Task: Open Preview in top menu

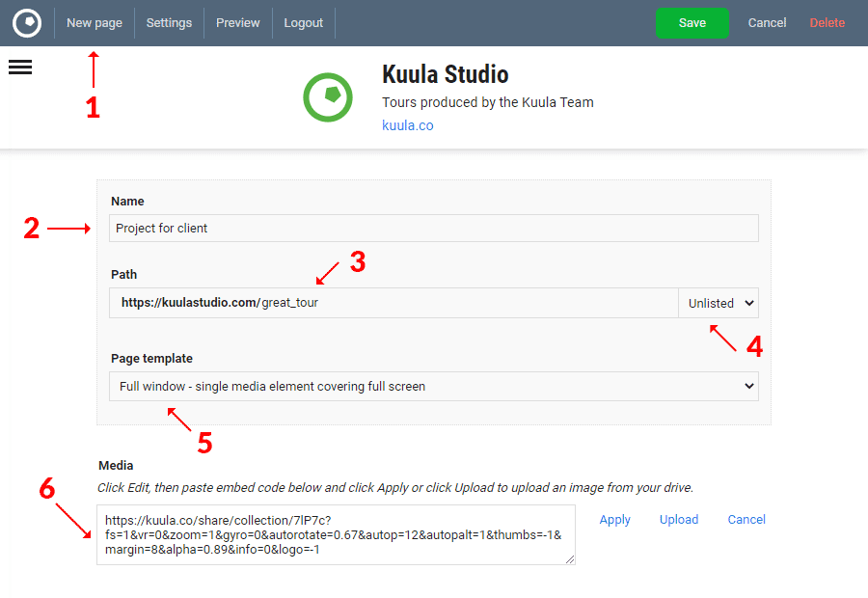Action: [x=237, y=23]
